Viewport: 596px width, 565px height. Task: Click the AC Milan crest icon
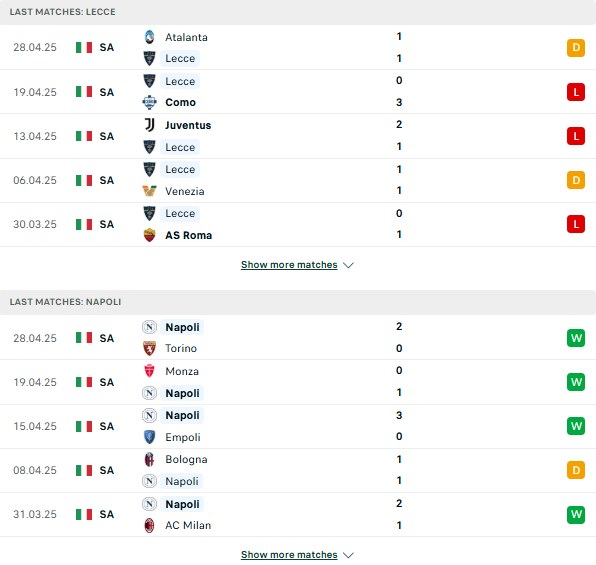[149, 525]
